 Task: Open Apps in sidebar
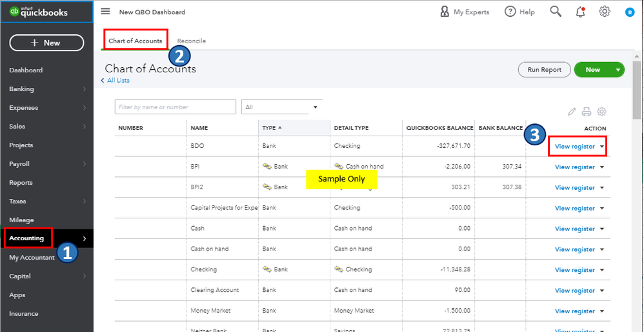coord(17,295)
